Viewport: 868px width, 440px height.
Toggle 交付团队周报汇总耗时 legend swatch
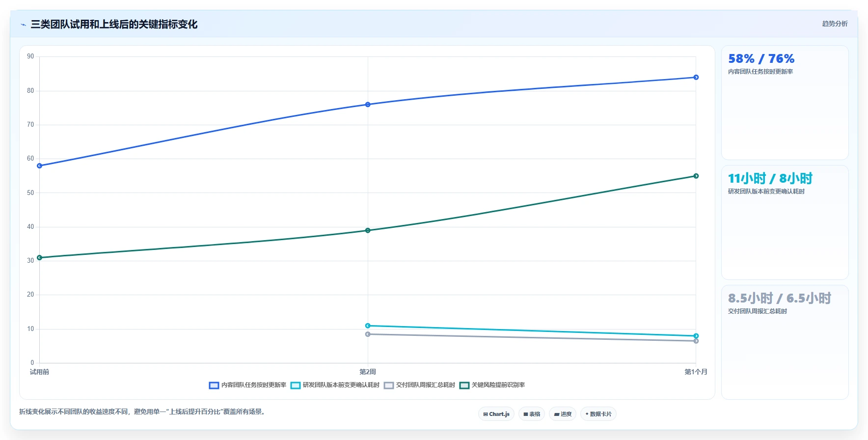coord(389,385)
